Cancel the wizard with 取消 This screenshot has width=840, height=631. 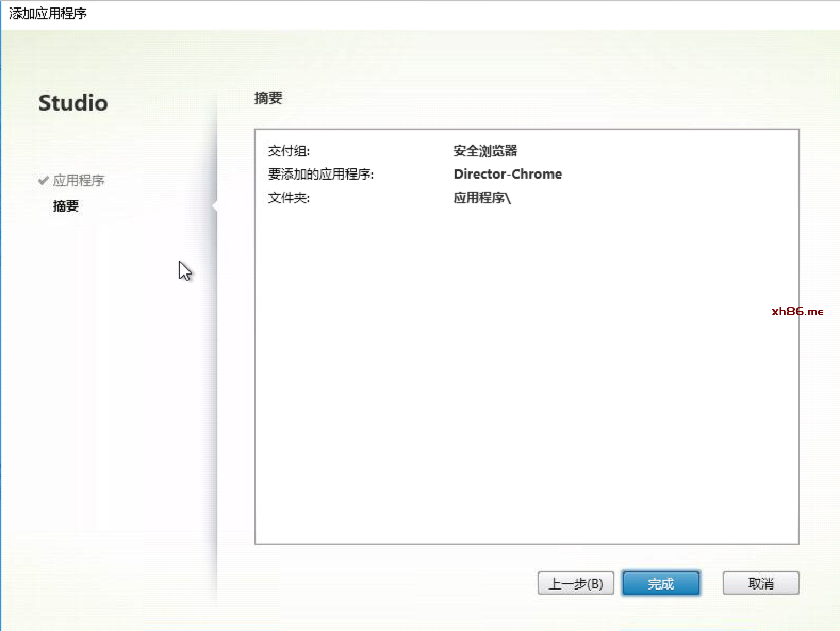tap(760, 584)
